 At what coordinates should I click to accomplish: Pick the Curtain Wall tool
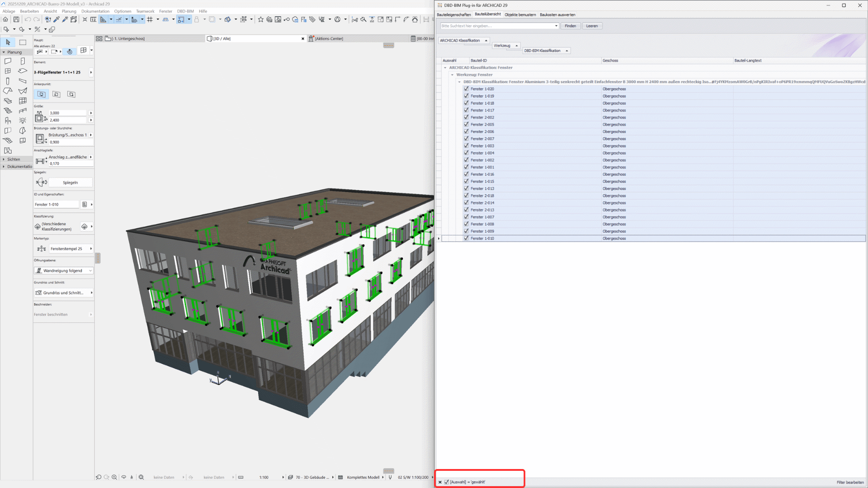pos(23,101)
